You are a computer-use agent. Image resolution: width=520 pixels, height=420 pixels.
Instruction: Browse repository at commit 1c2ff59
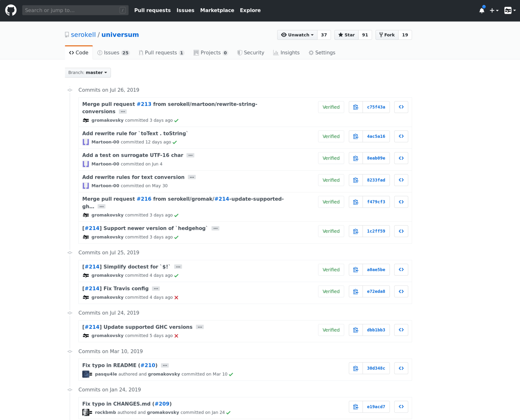click(x=401, y=231)
